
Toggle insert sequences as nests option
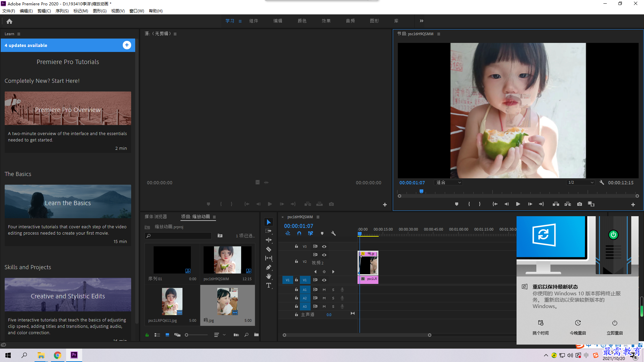coord(288,233)
